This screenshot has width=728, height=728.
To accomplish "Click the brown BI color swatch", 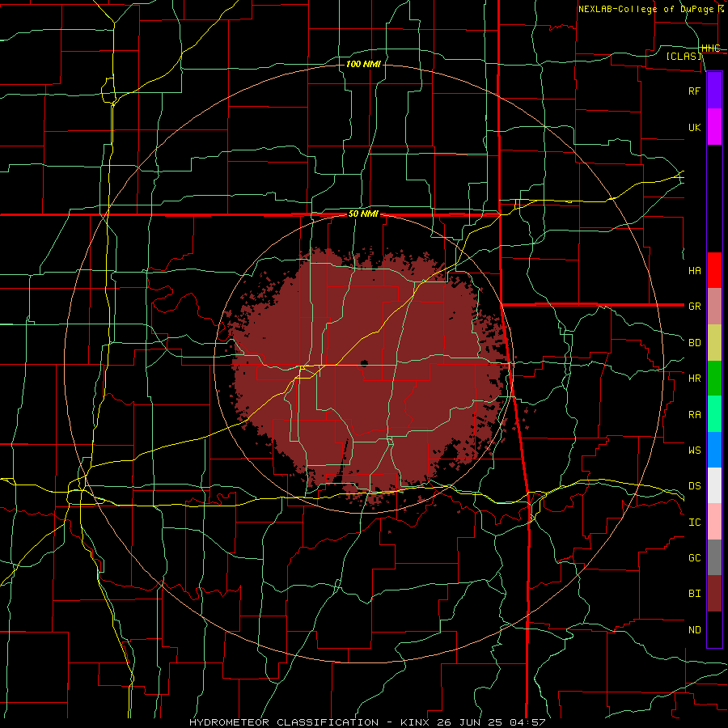I will [x=714, y=594].
